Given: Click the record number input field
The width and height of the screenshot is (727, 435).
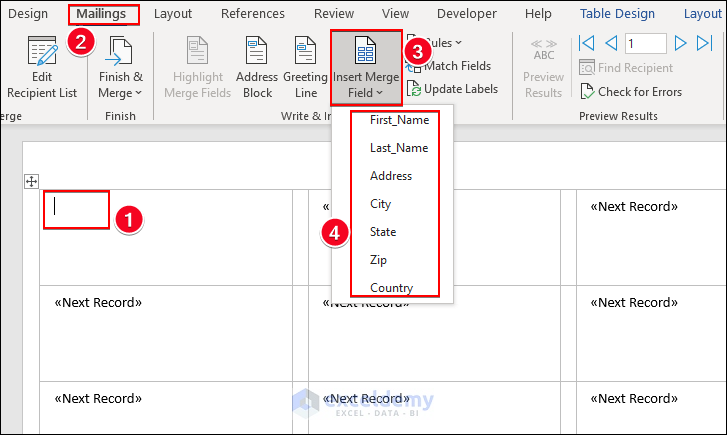Looking at the screenshot, I should tap(645, 43).
